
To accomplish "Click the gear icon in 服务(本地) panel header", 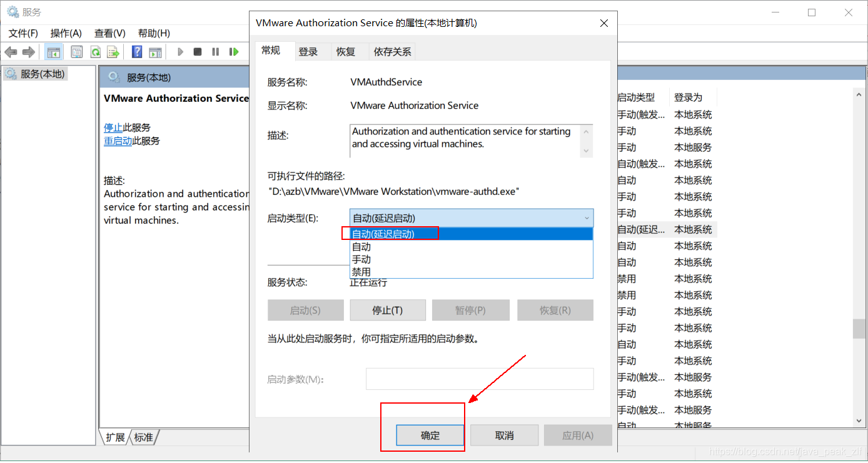I will click(x=113, y=77).
